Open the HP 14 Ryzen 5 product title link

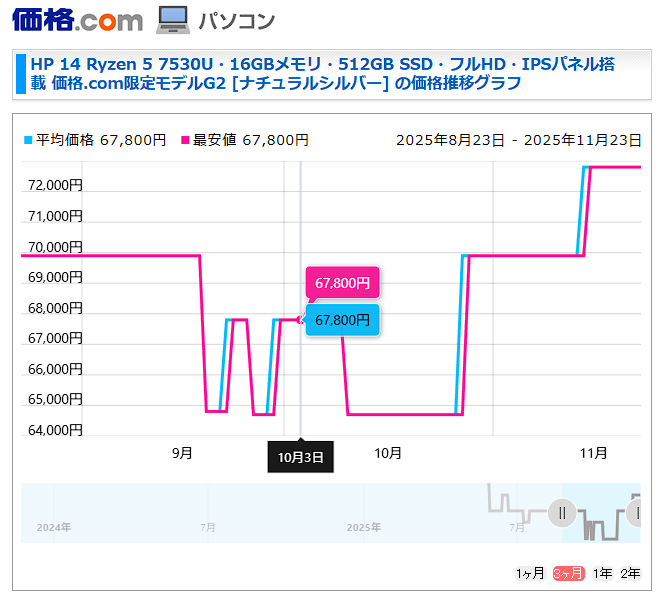tap(322, 74)
